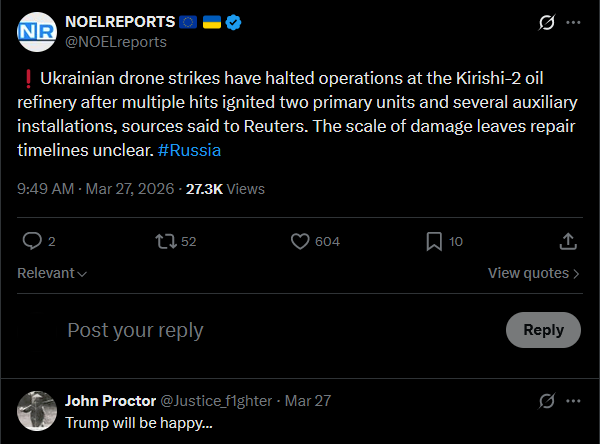Open the more options menu on main post

point(573,22)
